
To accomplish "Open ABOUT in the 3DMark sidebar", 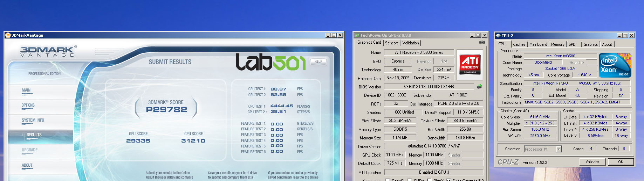I will 27,166.
